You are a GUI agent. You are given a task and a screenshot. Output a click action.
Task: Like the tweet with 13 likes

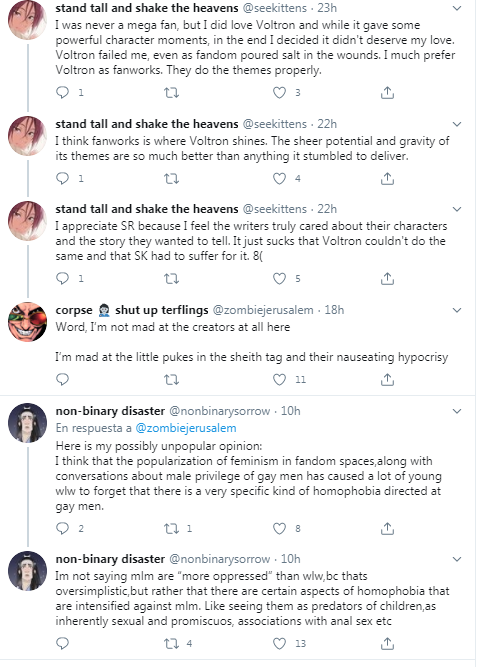(x=279, y=644)
